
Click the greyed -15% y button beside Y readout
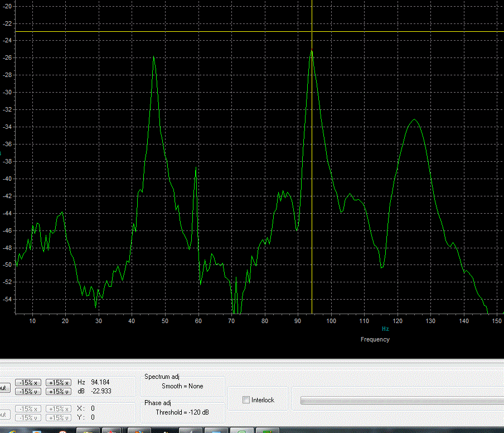(28, 417)
